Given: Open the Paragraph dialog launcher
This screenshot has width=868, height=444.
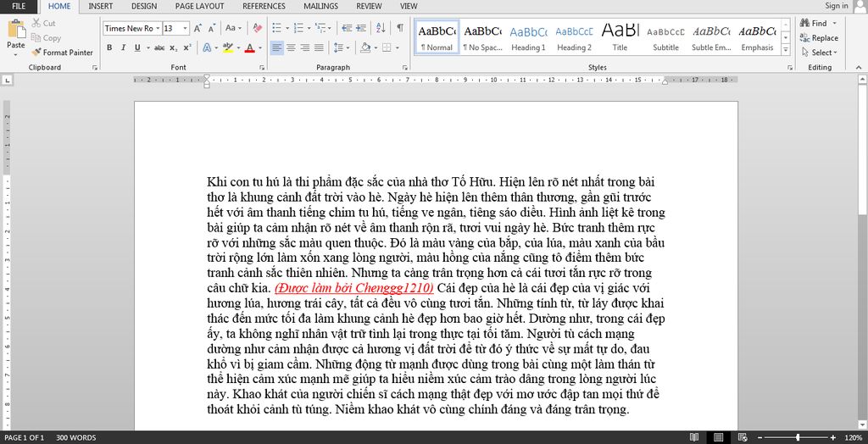Looking at the screenshot, I should tap(404, 68).
